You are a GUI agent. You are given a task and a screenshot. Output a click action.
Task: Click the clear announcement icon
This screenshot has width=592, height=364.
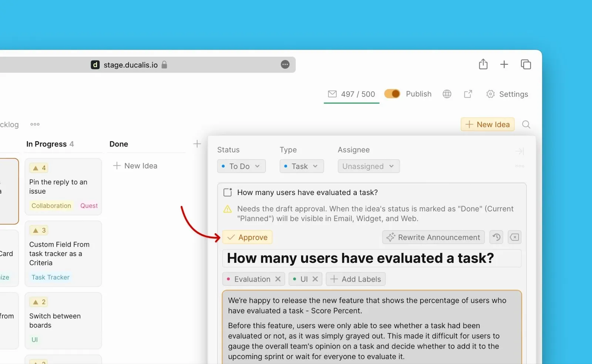(514, 237)
